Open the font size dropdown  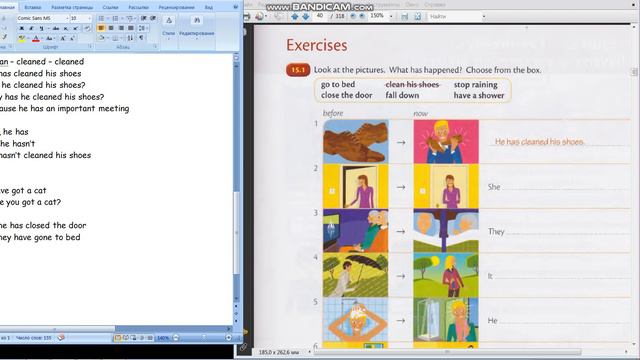tap(89, 18)
